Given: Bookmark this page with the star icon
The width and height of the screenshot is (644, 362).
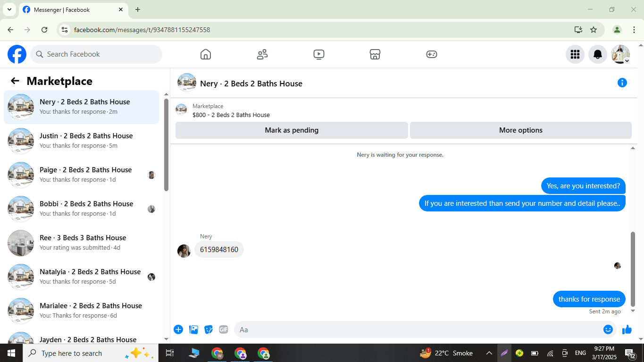Looking at the screenshot, I should pos(594,30).
